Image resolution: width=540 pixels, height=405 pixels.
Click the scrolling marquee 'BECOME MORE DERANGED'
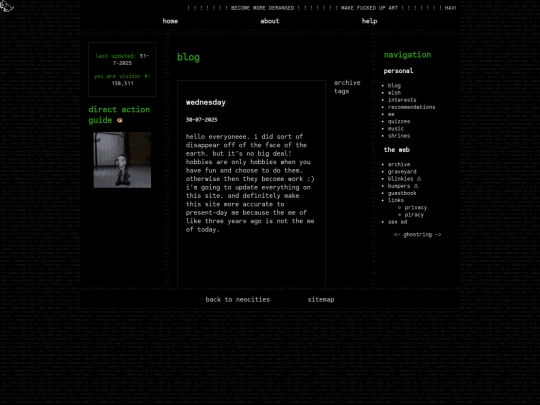(x=262, y=8)
